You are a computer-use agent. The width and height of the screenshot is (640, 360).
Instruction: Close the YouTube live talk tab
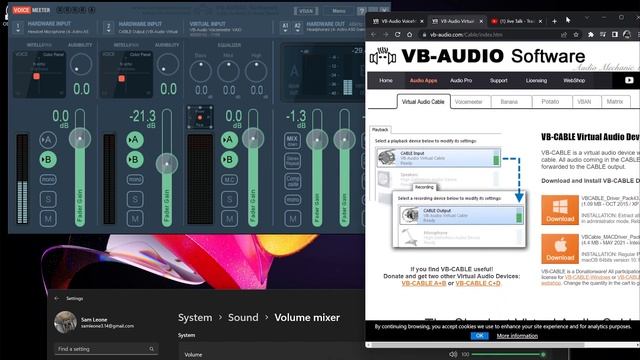540,21
